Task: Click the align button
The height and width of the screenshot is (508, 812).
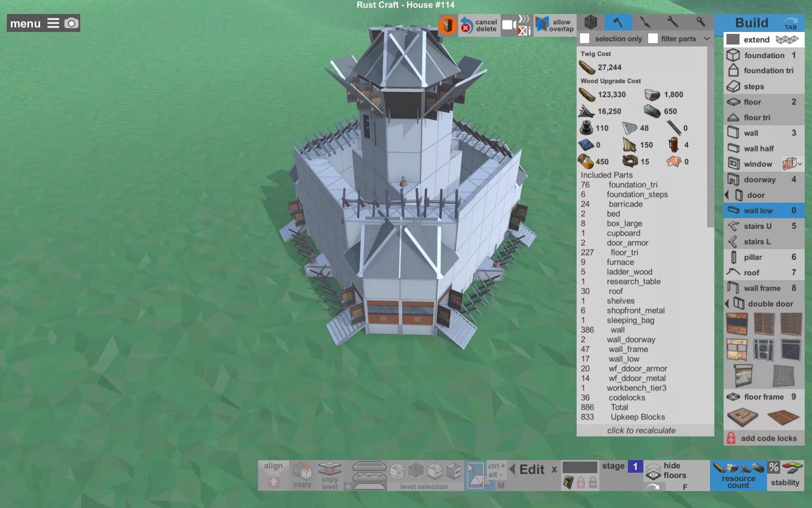Action: tap(274, 475)
